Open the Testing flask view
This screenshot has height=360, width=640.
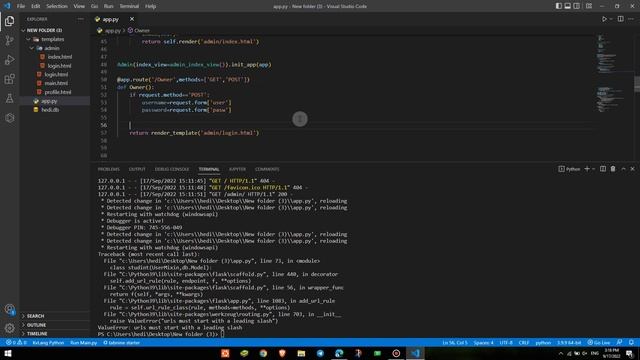[x=9, y=98]
